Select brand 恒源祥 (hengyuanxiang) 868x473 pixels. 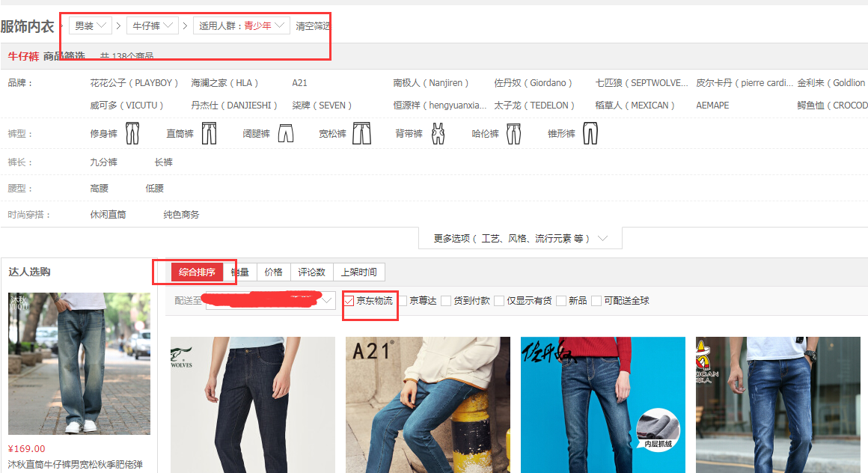pos(440,105)
